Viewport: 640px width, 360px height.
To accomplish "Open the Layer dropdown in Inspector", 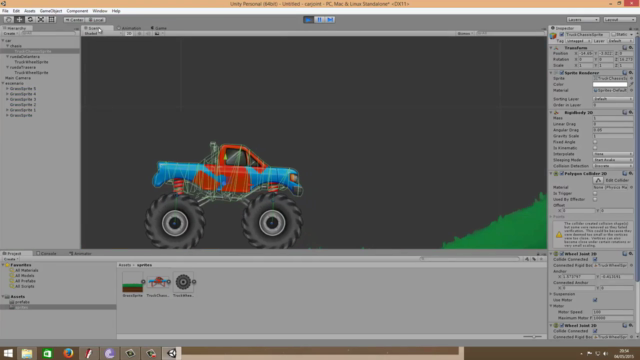I will 620,41.
